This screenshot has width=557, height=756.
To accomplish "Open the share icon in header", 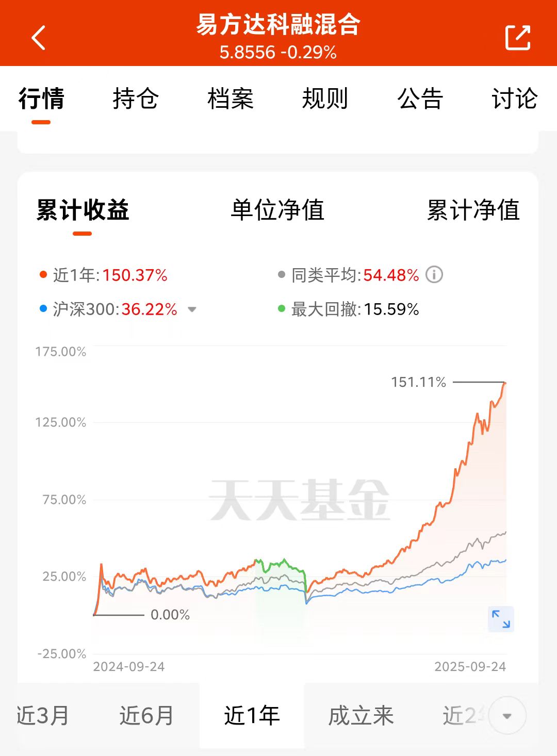I will click(x=518, y=38).
